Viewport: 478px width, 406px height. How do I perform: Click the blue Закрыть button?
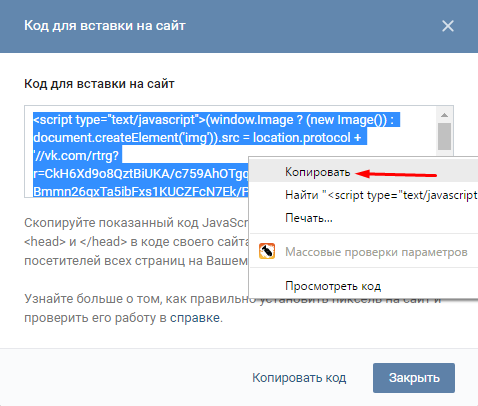pos(414,378)
